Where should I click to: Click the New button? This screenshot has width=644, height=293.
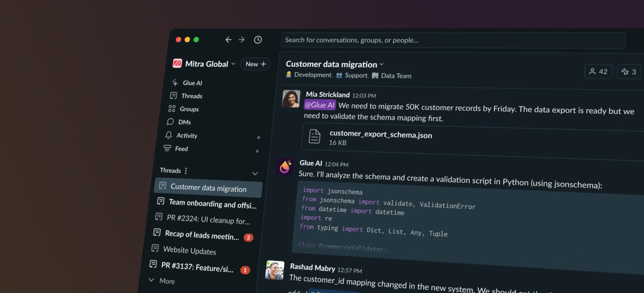[255, 64]
